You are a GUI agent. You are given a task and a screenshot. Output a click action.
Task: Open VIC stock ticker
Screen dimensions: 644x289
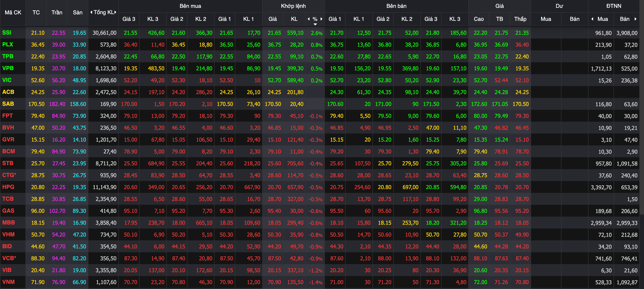pos(7,80)
